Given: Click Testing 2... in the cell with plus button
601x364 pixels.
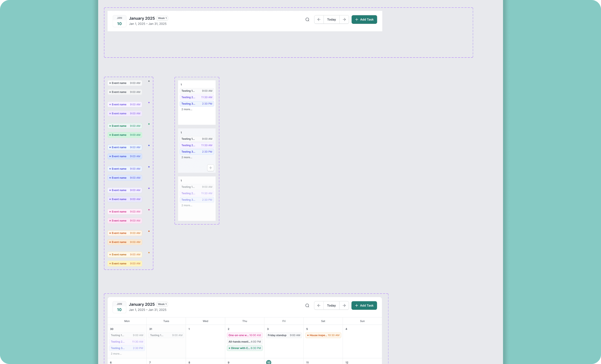Looking at the screenshot, I should coord(197,145).
